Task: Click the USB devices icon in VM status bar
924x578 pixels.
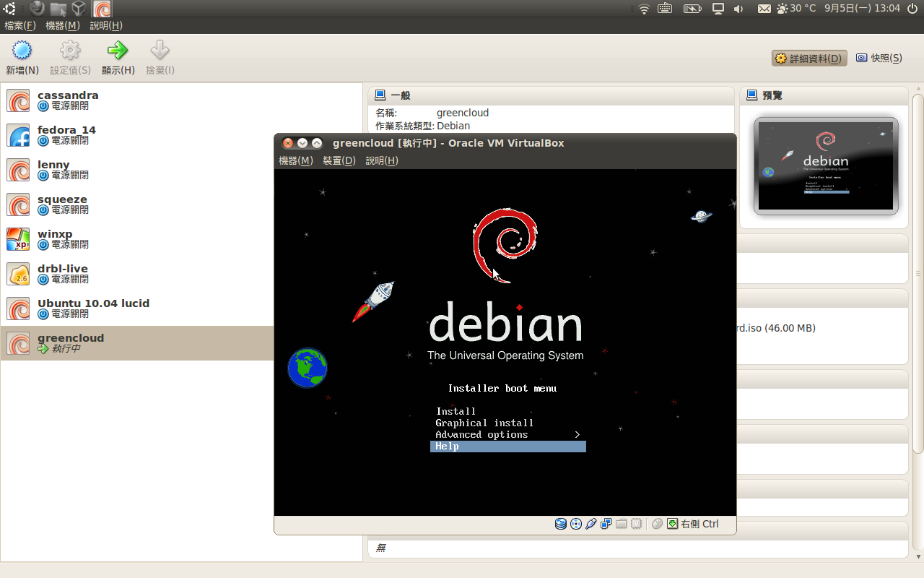Action: tap(591, 524)
